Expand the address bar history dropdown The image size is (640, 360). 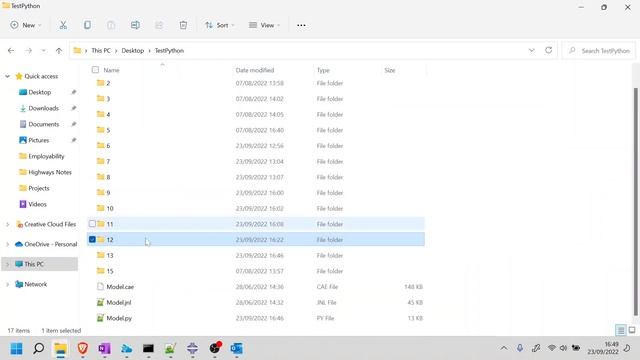pyautogui.click(x=531, y=50)
